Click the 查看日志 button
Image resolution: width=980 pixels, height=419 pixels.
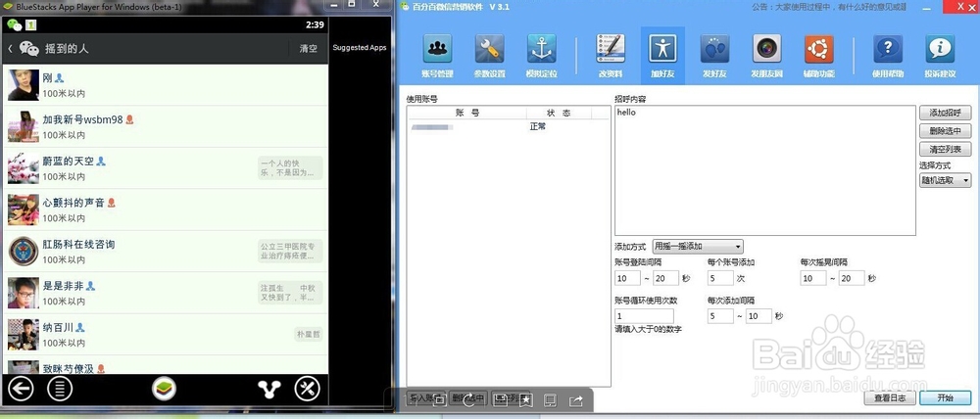coord(890,397)
